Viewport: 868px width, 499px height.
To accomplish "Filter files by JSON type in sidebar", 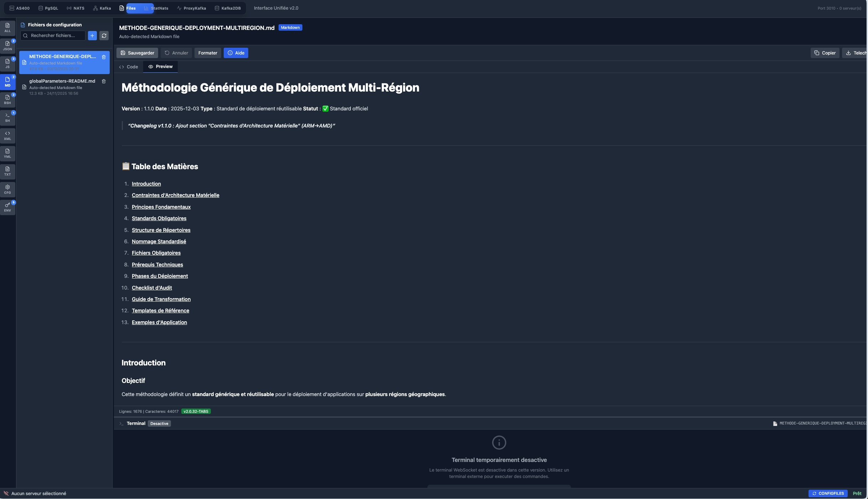I will 7,46.
